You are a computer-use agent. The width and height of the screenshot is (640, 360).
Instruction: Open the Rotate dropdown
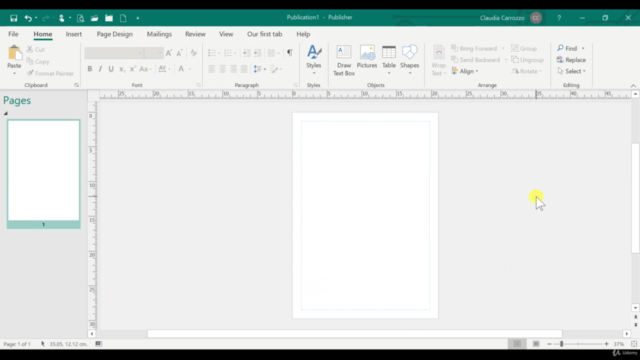[527, 71]
